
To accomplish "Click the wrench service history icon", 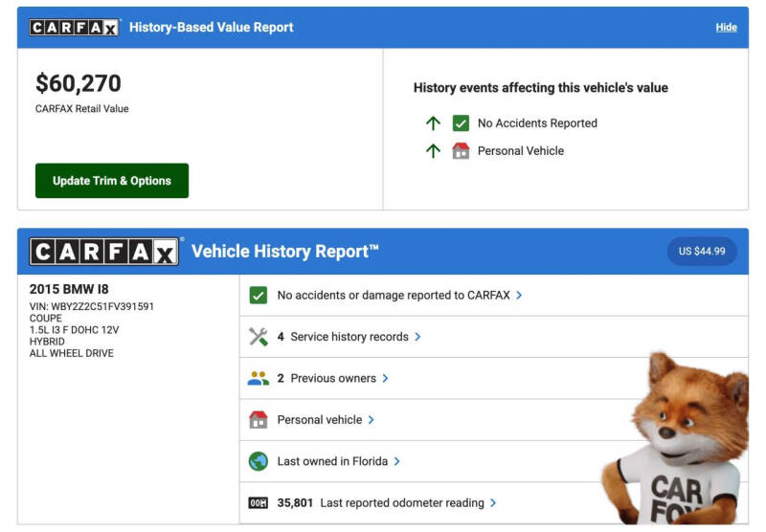I will point(258,337).
